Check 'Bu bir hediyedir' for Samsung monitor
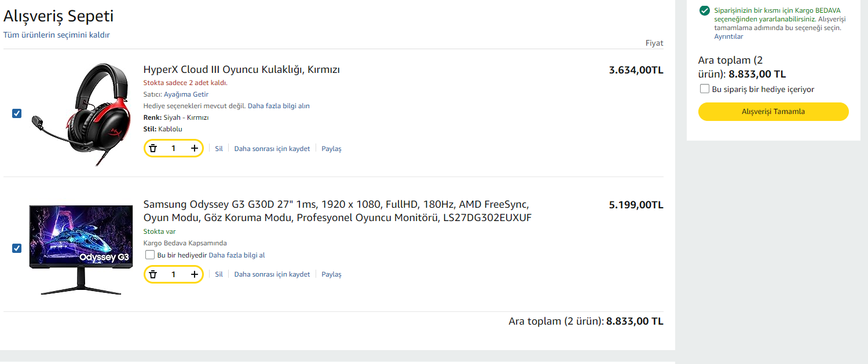 point(150,255)
